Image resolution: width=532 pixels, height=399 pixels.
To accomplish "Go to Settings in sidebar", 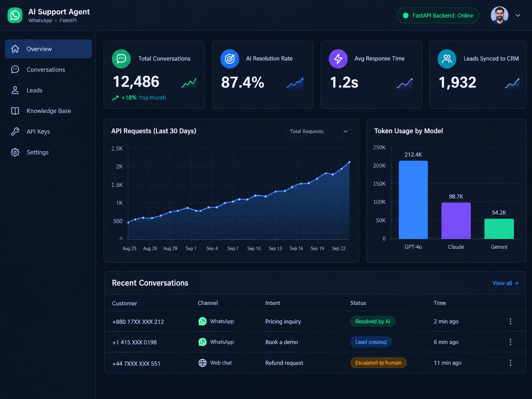I will (48, 152).
